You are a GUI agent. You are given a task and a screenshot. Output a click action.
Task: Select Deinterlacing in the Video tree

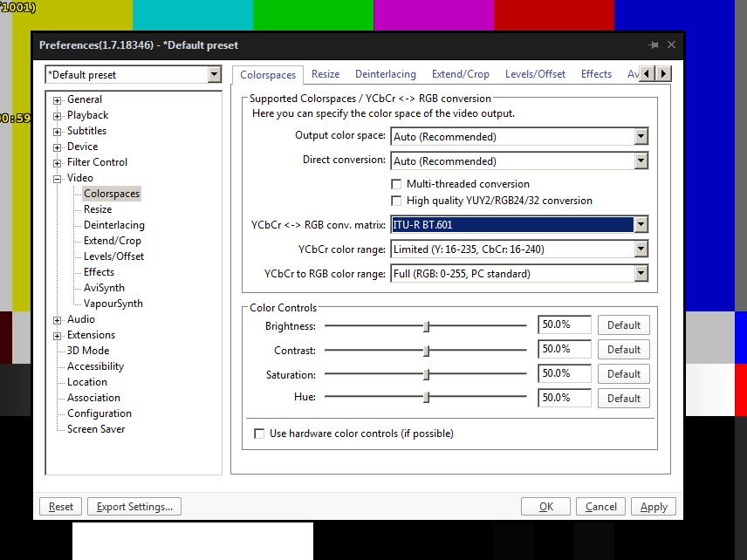coord(113,225)
